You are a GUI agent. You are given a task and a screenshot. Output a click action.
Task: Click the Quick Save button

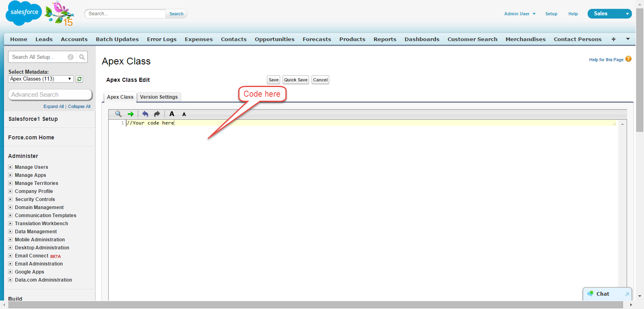pyautogui.click(x=296, y=80)
